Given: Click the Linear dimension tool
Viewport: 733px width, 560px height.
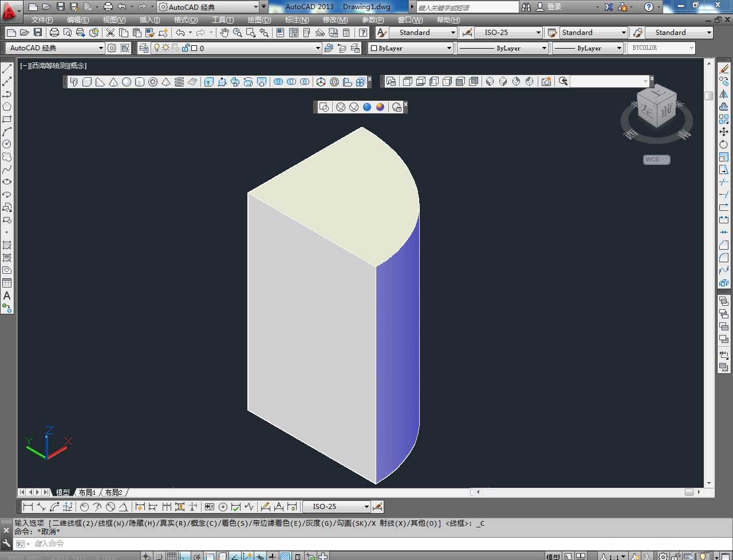Looking at the screenshot, I should (x=27, y=507).
